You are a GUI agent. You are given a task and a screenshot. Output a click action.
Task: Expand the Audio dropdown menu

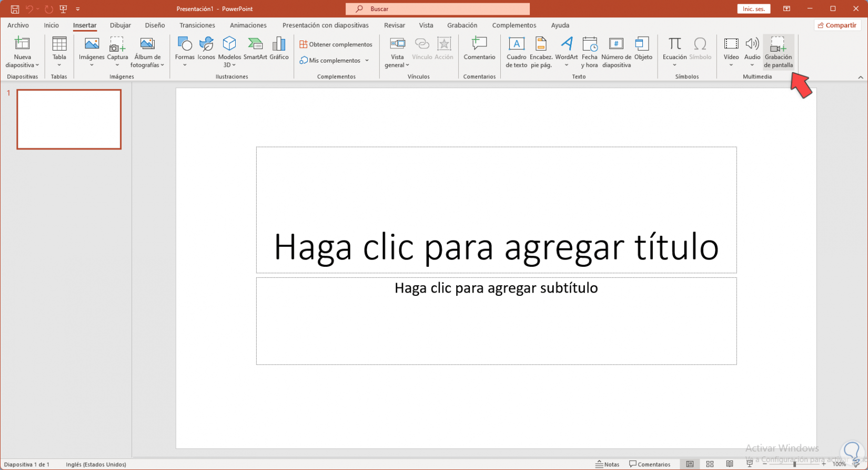pos(752,65)
